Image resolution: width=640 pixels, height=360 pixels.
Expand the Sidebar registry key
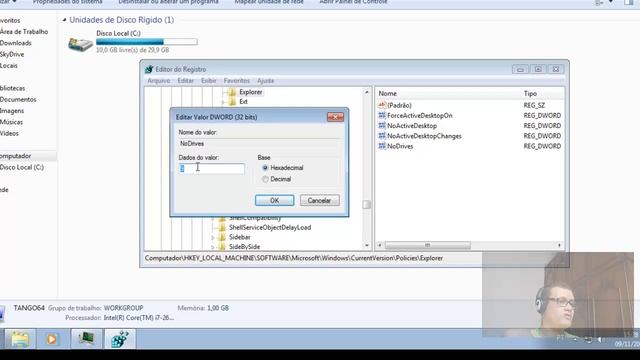[213, 237]
